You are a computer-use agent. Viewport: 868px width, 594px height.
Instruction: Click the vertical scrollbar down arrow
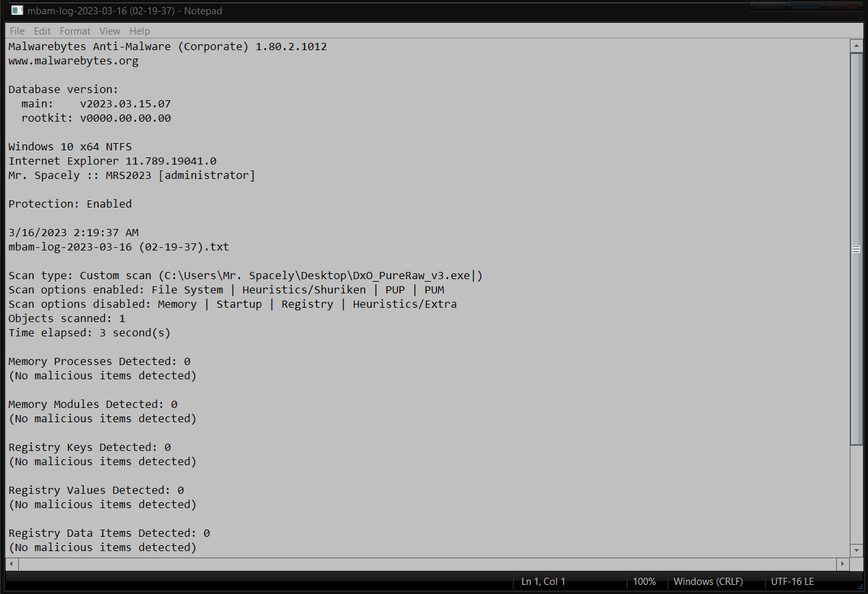pyautogui.click(x=856, y=550)
